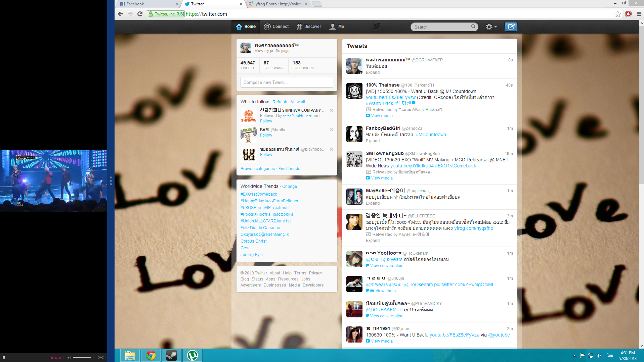Image resolution: width=644 pixels, height=362 pixels.
Task: Click the system tray volume icon
Action: [599, 356]
